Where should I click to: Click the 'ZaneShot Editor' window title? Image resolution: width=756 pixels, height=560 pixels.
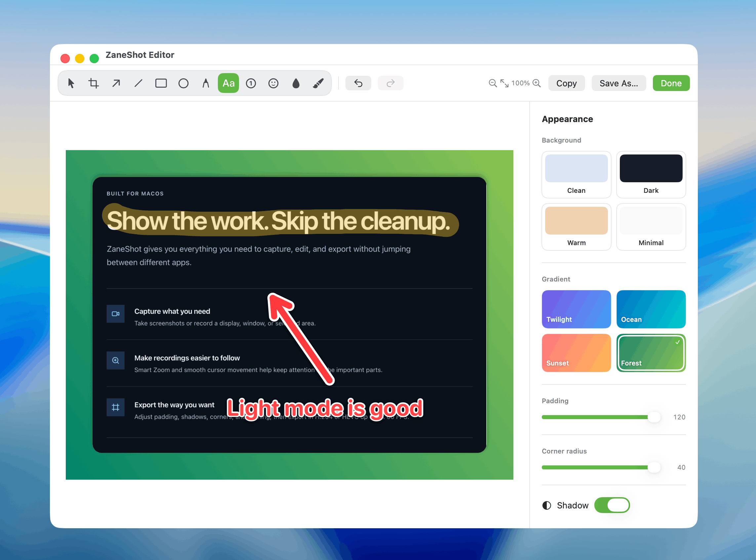(x=140, y=55)
